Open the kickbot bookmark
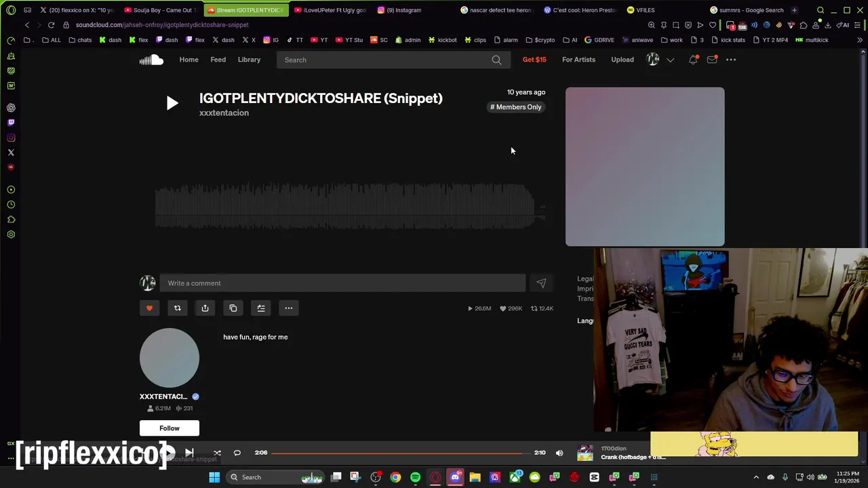 tap(442, 40)
